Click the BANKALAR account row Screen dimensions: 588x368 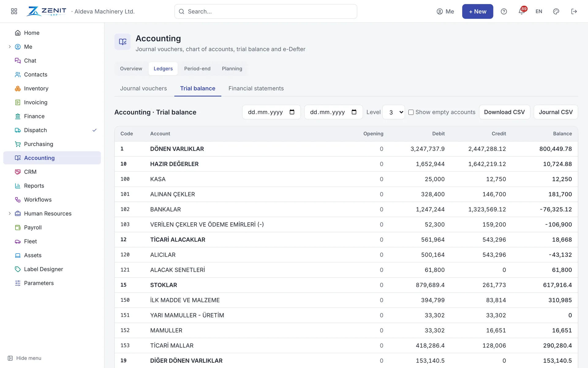pos(346,209)
